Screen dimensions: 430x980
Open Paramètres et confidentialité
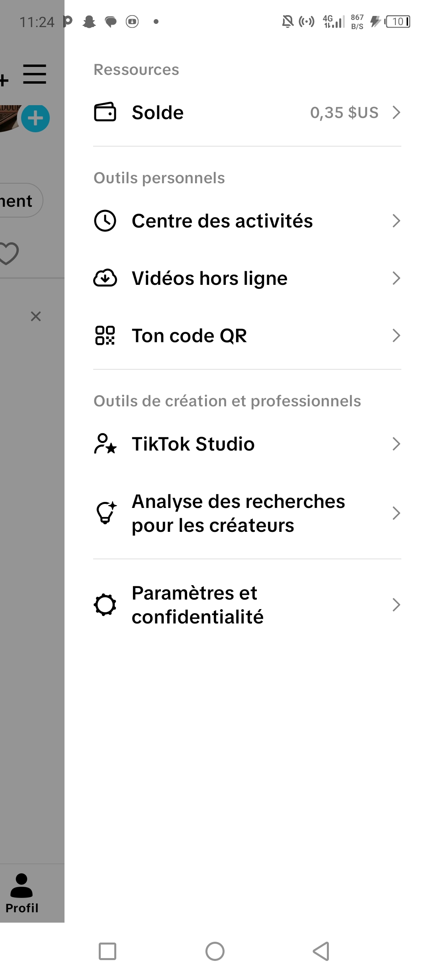point(247,605)
